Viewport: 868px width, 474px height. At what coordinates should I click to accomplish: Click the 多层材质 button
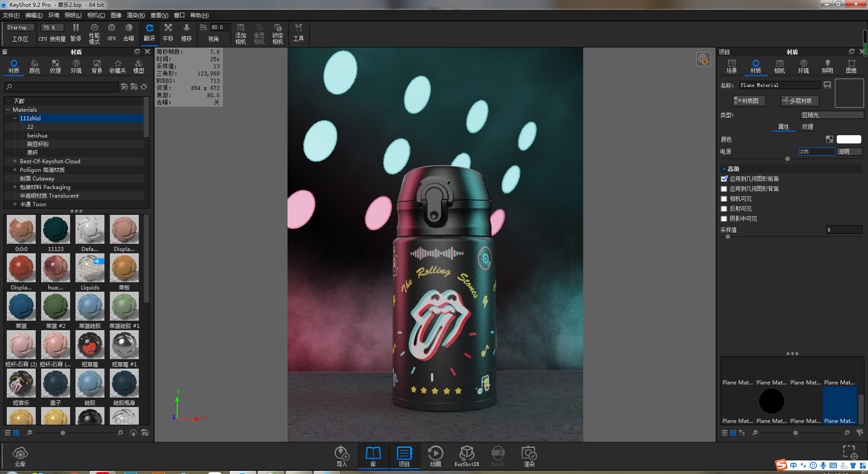[x=799, y=100]
